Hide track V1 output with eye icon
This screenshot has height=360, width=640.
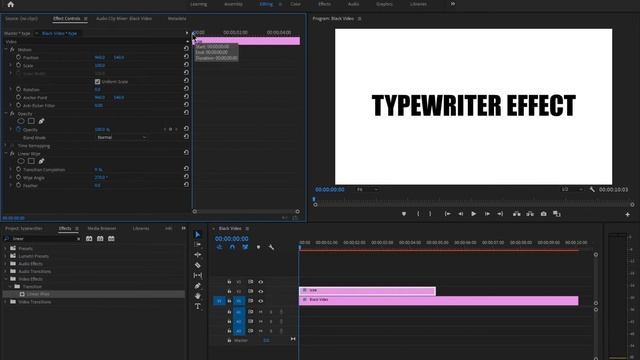click(x=261, y=301)
